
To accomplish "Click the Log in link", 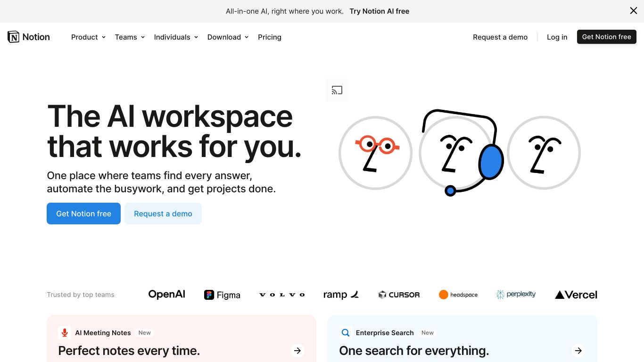I will click(x=557, y=37).
